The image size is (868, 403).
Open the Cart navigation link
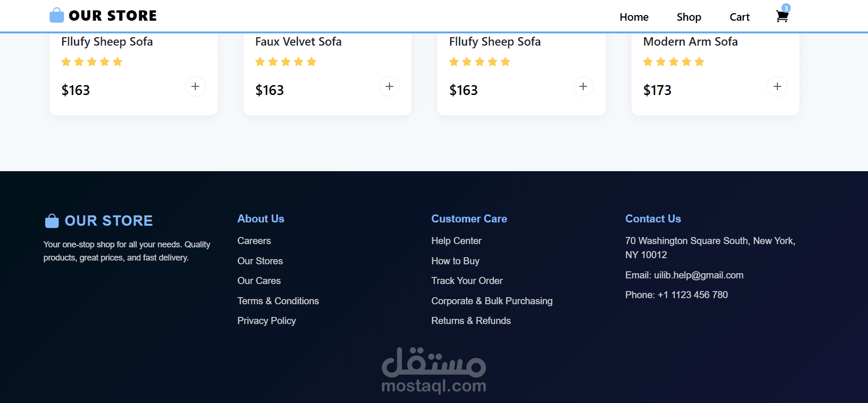pos(739,17)
